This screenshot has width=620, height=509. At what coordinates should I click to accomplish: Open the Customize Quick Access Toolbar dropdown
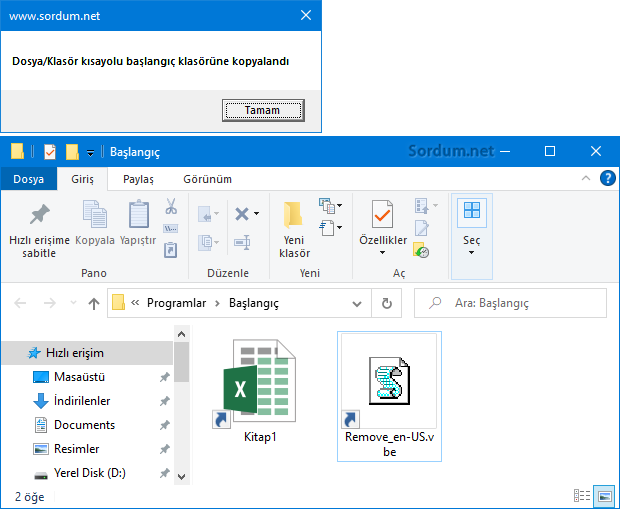91,153
